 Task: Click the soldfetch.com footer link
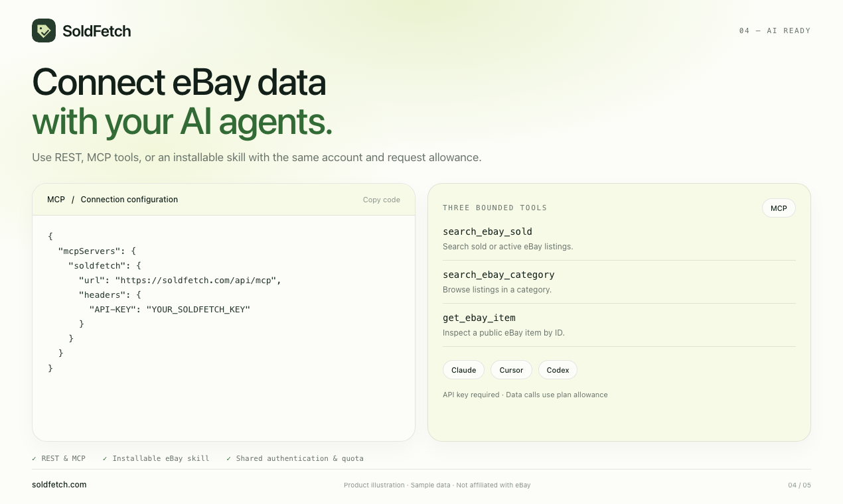coord(59,485)
